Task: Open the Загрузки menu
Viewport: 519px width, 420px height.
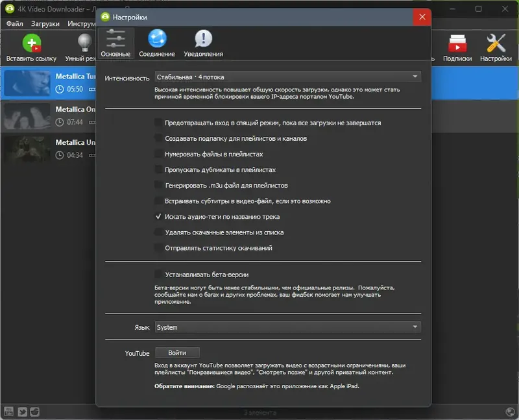Action: [45, 23]
